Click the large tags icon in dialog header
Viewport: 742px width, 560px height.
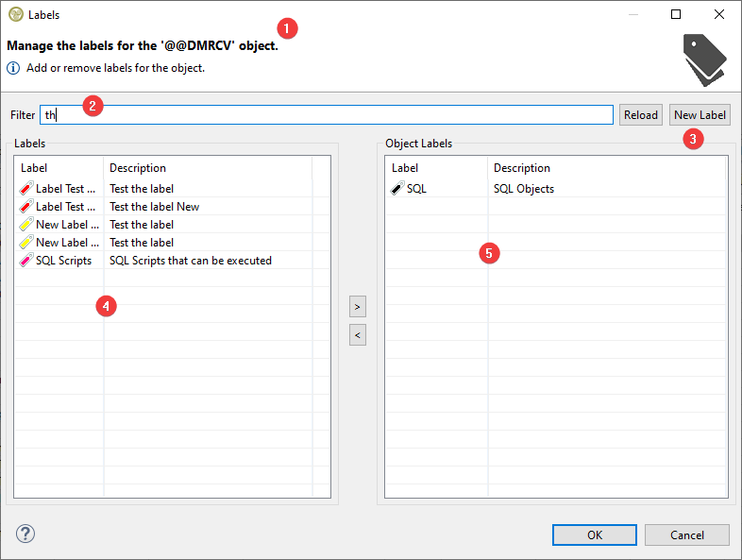coord(704,59)
